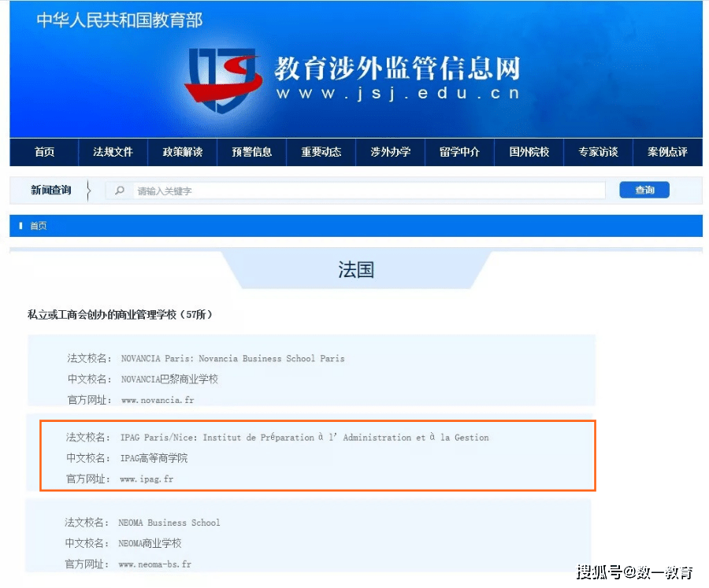Viewport: 709px width, 588px height.
Task: Open the 法规文件 menu item
Action: pos(113,152)
